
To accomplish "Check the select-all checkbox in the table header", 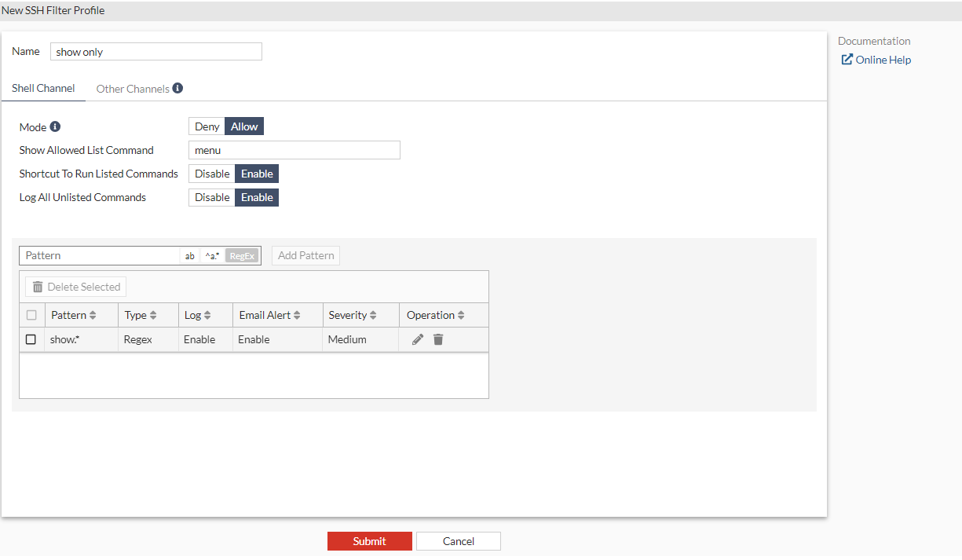I will (x=31, y=314).
